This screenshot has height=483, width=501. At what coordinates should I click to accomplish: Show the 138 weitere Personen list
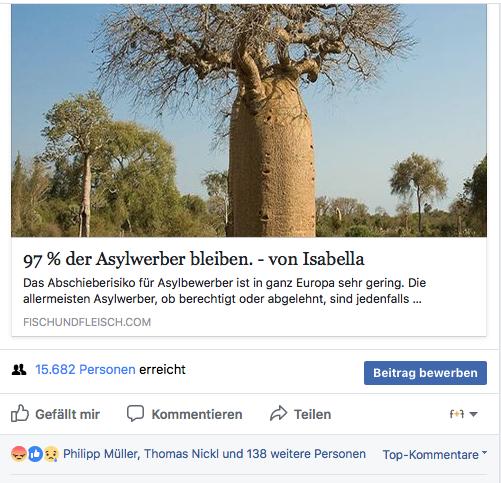[x=306, y=454]
